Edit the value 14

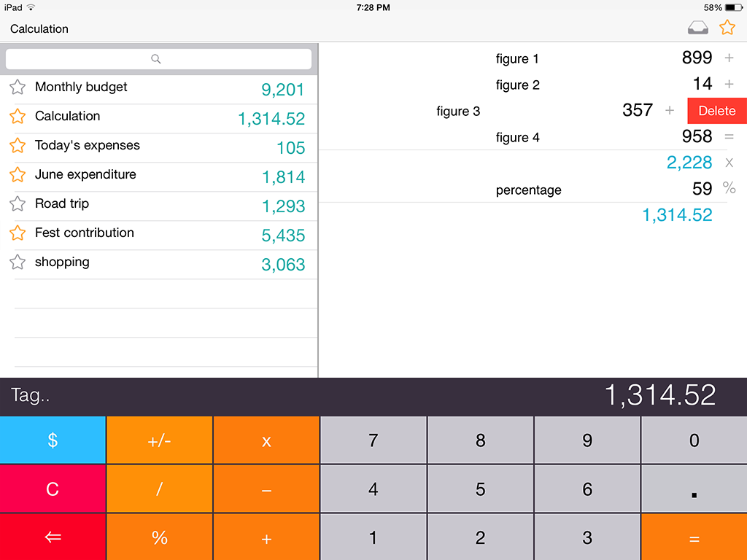pyautogui.click(x=703, y=84)
